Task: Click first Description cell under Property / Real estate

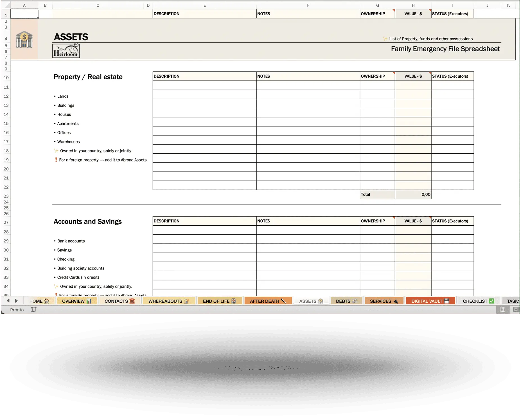Action: point(204,86)
